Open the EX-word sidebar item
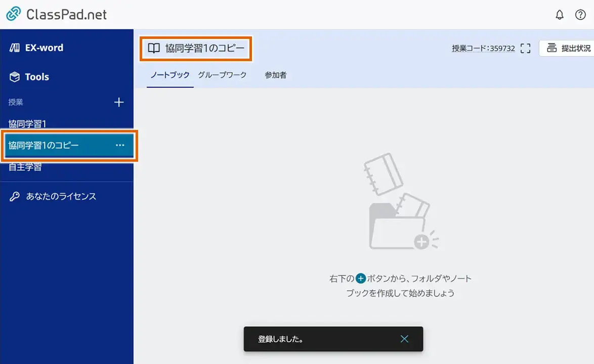This screenshot has width=594, height=364. pos(44,48)
